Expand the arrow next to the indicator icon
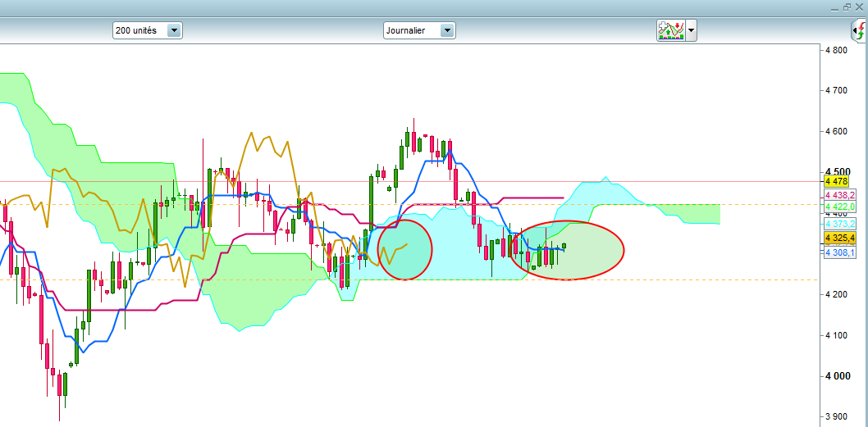Screen dimensions: 868x427 692,30
